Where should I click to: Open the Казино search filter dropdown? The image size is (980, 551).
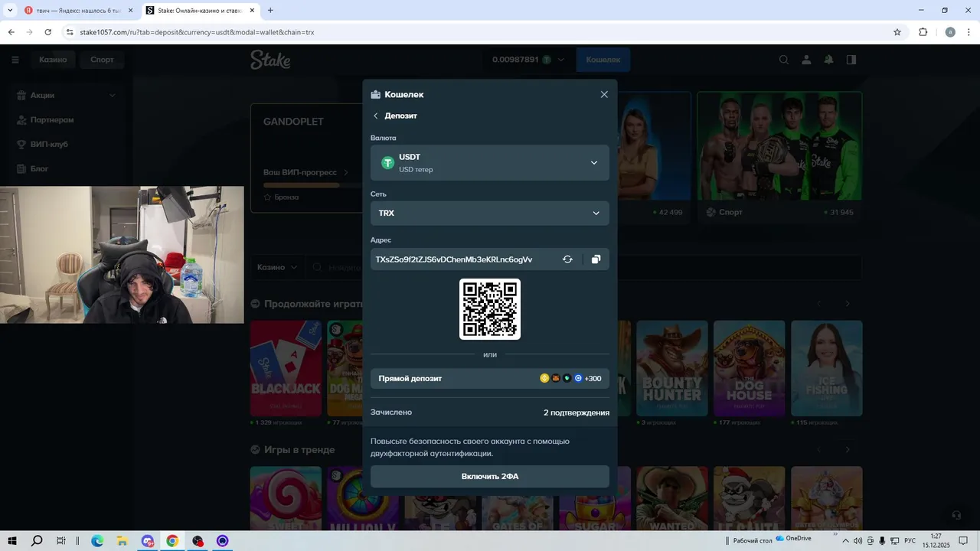[277, 267]
